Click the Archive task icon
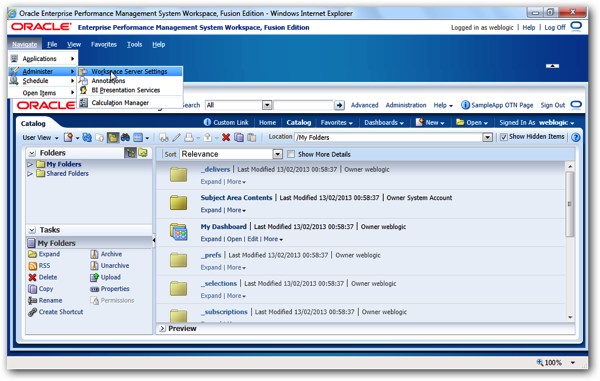The height and width of the screenshot is (381, 600). 94,254
